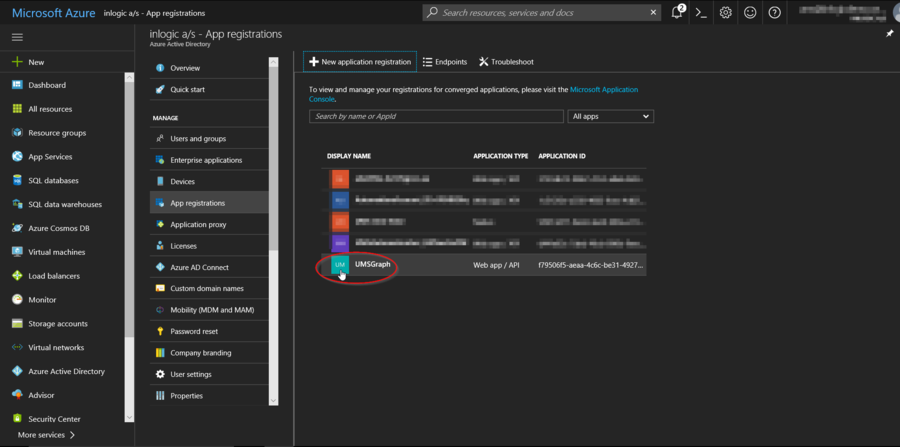The width and height of the screenshot is (900, 447).
Task: Click New application registration button
Action: (360, 62)
